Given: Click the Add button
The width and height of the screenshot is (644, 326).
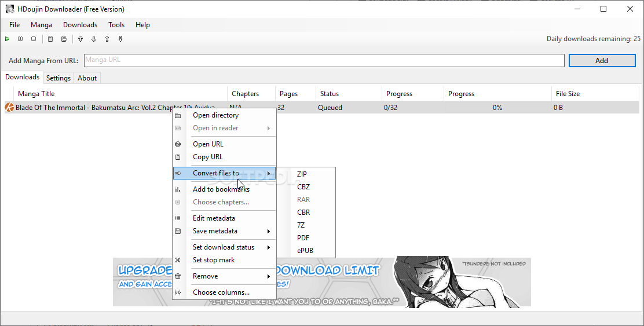Looking at the screenshot, I should point(602,60).
